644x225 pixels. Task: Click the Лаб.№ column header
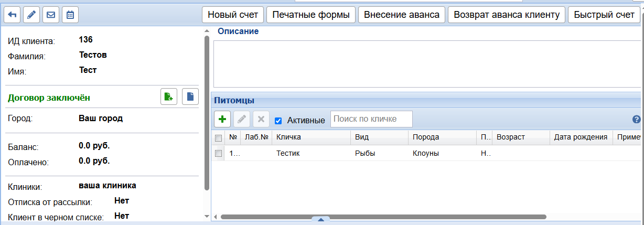tap(256, 137)
